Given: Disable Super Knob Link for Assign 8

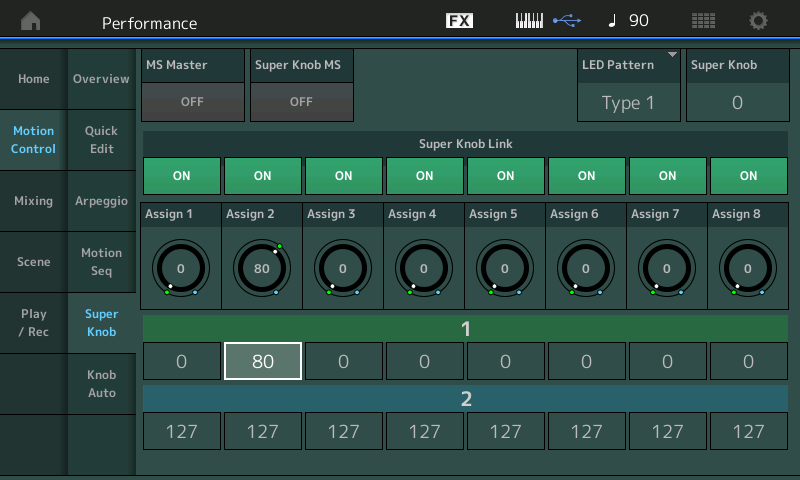Looking at the screenshot, I should tap(748, 175).
